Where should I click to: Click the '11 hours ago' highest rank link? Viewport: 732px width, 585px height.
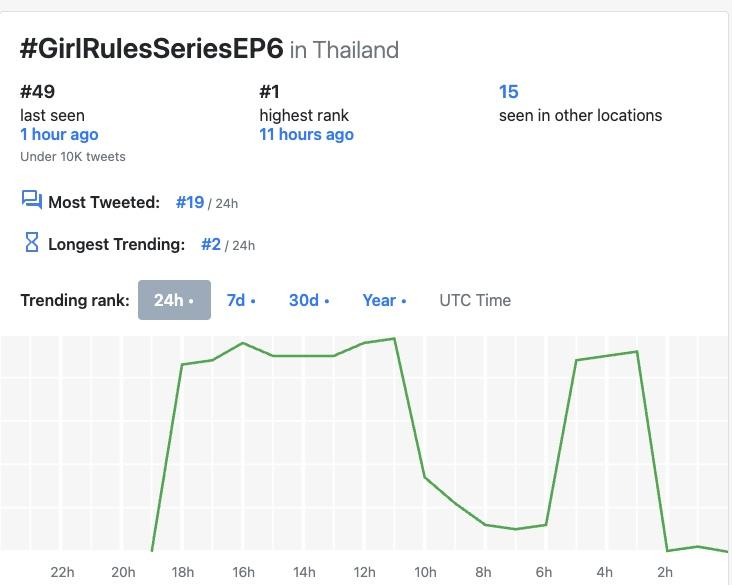(x=306, y=134)
